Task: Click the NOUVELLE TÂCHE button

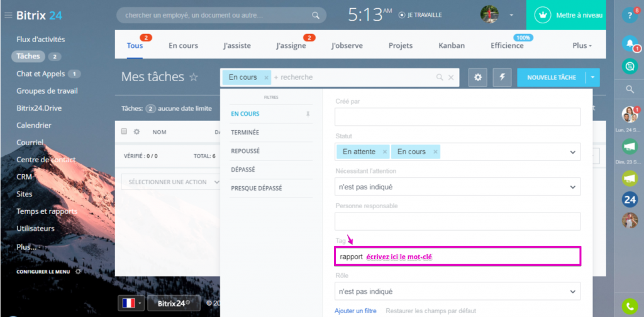Action: [x=551, y=77]
